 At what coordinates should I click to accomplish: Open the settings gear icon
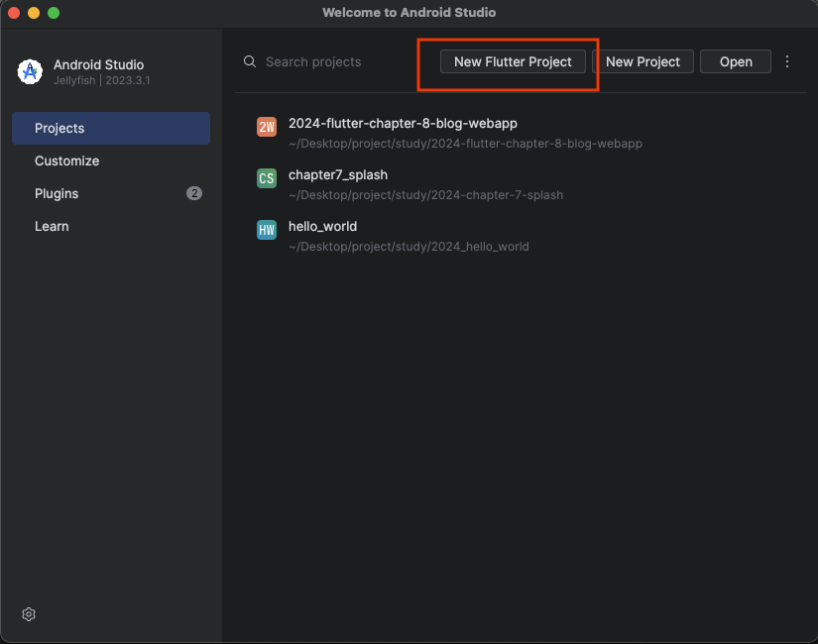pos(29,614)
